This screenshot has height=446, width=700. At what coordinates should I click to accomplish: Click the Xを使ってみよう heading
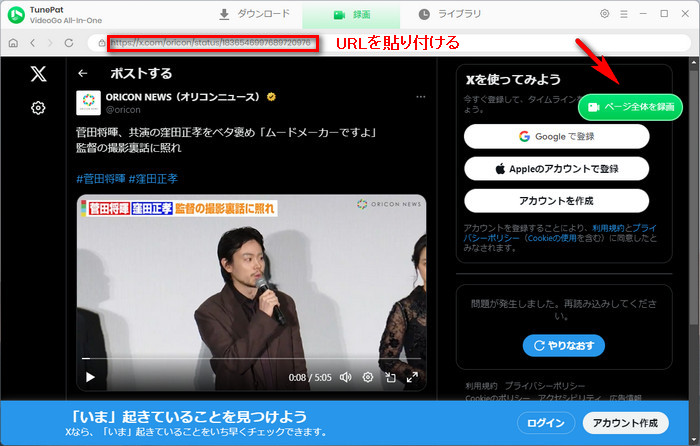[513, 79]
